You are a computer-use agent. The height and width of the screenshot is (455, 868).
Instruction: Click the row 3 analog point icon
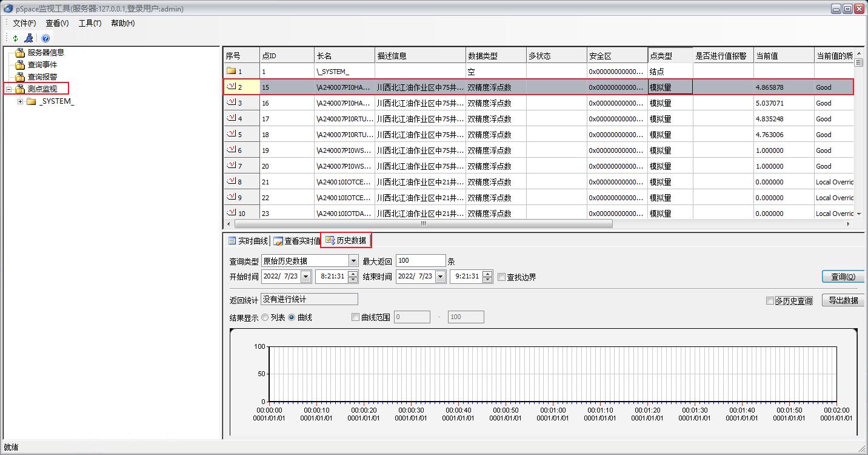pyautogui.click(x=231, y=103)
